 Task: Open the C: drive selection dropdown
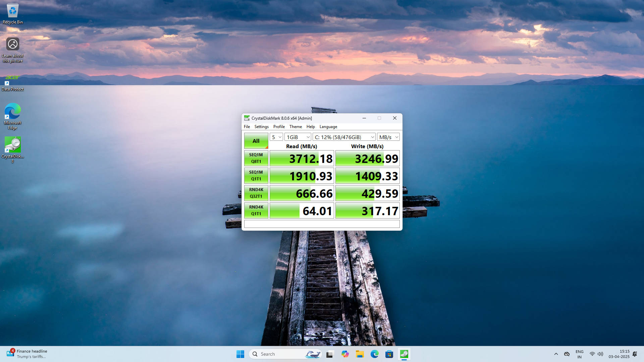coord(344,137)
